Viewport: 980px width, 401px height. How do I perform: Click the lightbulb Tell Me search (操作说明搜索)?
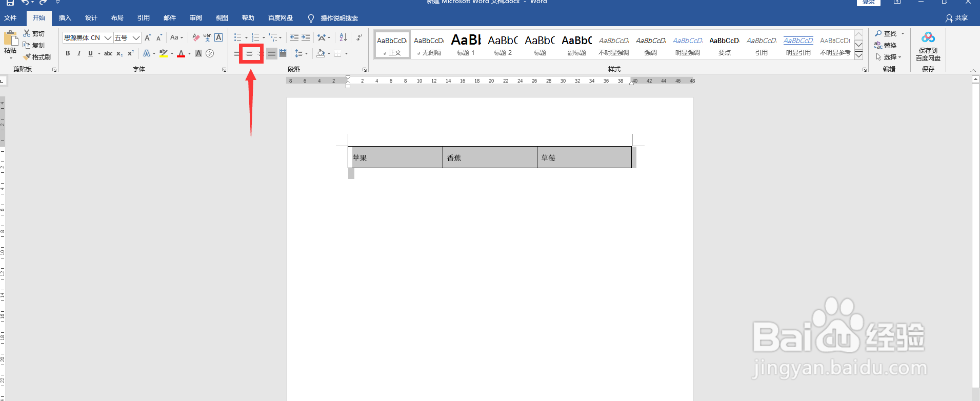click(x=333, y=18)
